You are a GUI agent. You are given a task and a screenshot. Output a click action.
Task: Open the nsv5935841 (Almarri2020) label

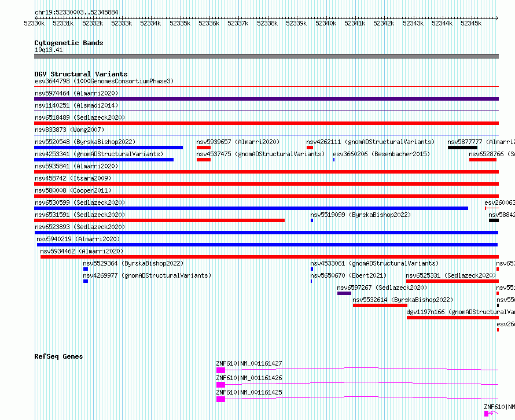tap(76, 166)
